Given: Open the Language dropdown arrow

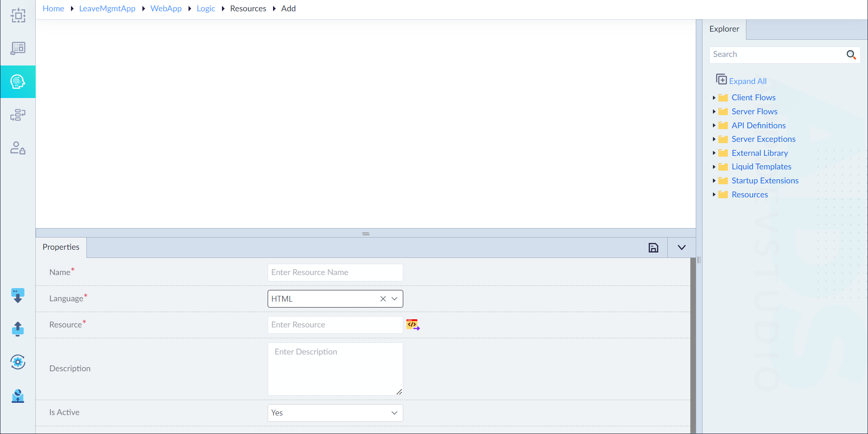Looking at the screenshot, I should point(395,299).
